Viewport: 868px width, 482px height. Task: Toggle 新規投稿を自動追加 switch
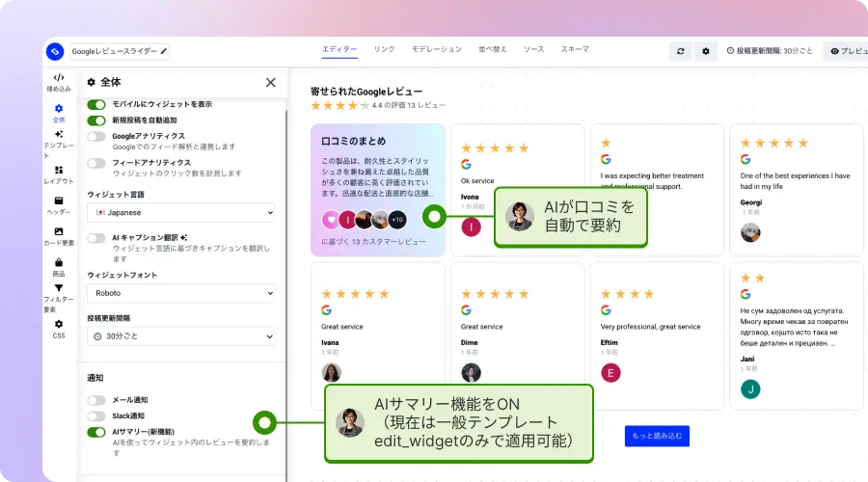(x=96, y=120)
